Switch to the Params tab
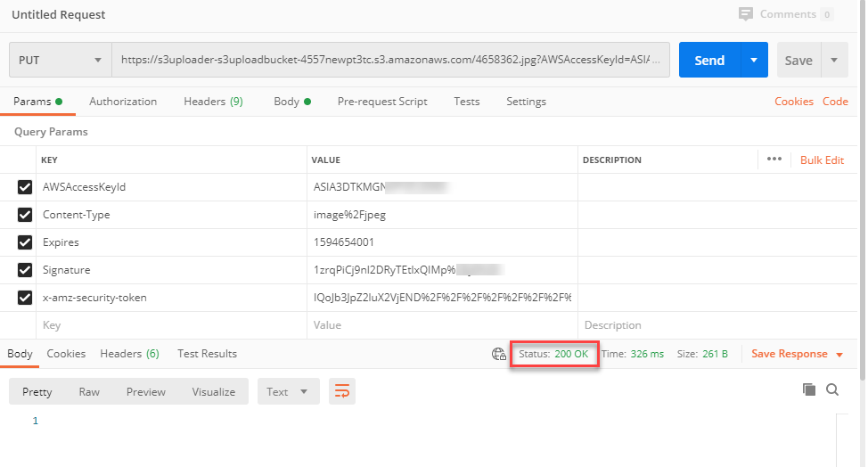868x467 pixels. (x=37, y=102)
